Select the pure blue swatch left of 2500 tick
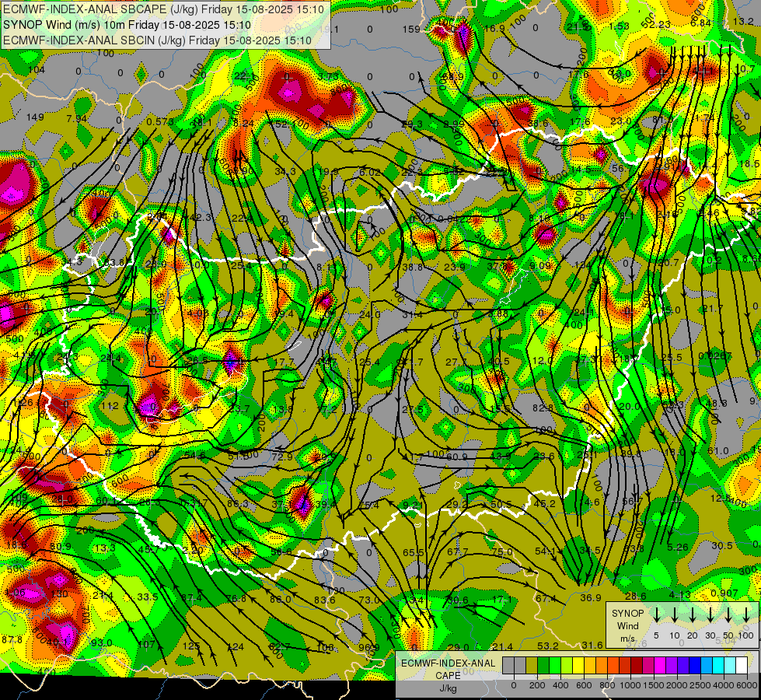Viewport: 761px width, 700px height. tap(695, 666)
